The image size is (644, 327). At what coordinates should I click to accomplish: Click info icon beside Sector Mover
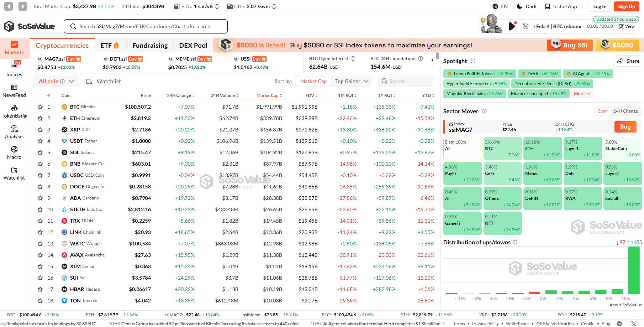pyautogui.click(x=484, y=111)
